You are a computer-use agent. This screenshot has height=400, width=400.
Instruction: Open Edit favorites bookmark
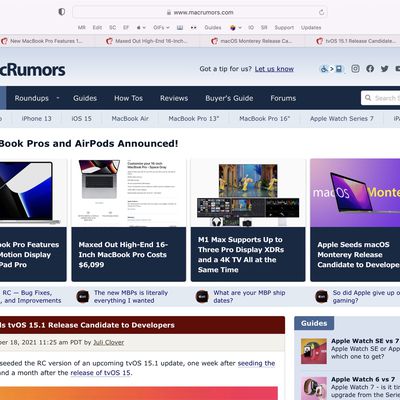coord(97,28)
